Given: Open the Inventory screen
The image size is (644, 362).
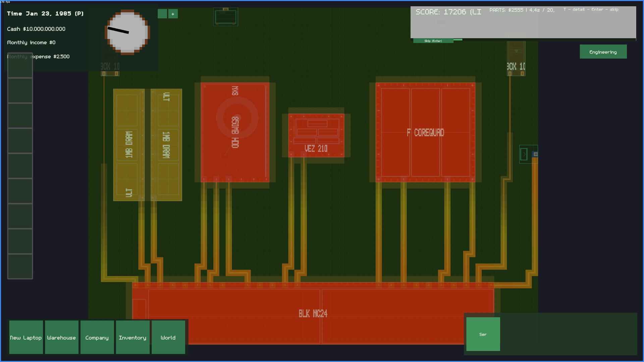Looking at the screenshot, I should coord(132,337).
